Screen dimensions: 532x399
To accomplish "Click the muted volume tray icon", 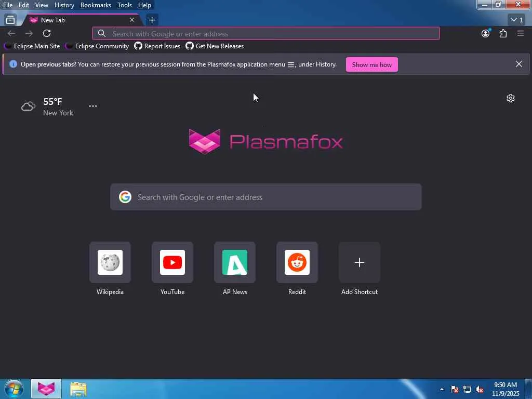I will pyautogui.click(x=480, y=389).
